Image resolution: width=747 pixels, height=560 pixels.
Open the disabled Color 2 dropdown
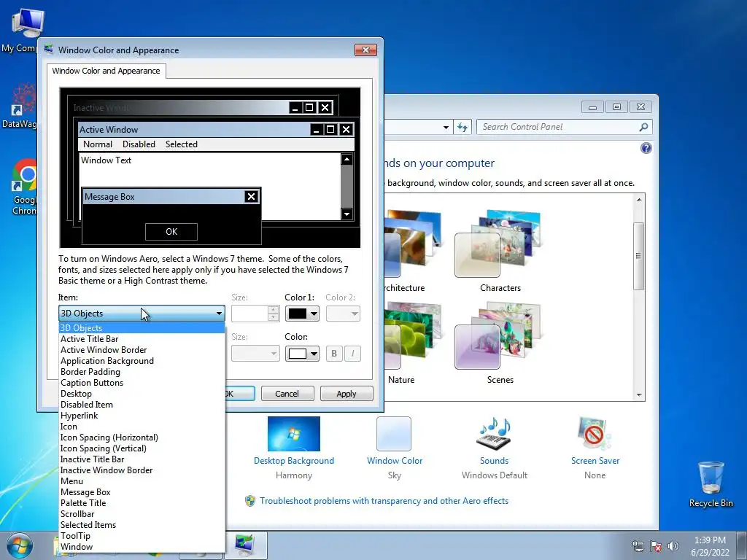[x=343, y=314]
